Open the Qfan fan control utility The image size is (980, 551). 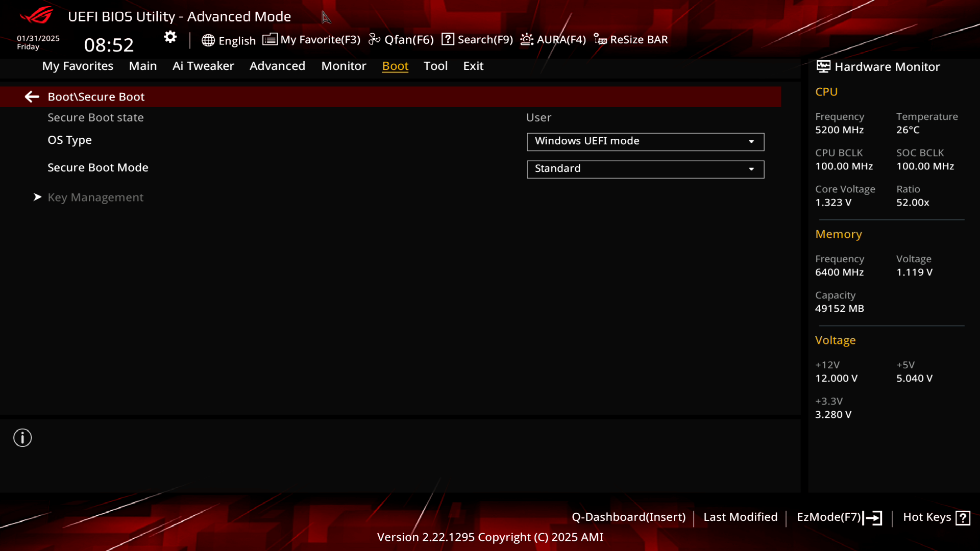click(x=401, y=39)
